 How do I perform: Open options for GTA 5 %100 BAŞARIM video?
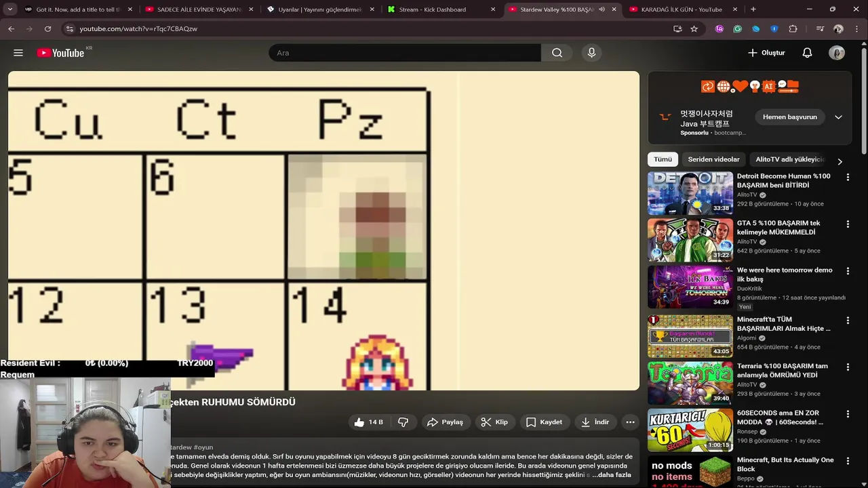[848, 224]
